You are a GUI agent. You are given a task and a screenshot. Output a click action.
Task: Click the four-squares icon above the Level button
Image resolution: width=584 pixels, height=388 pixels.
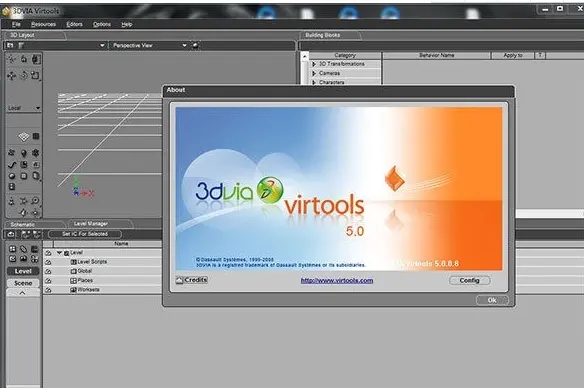point(12,249)
